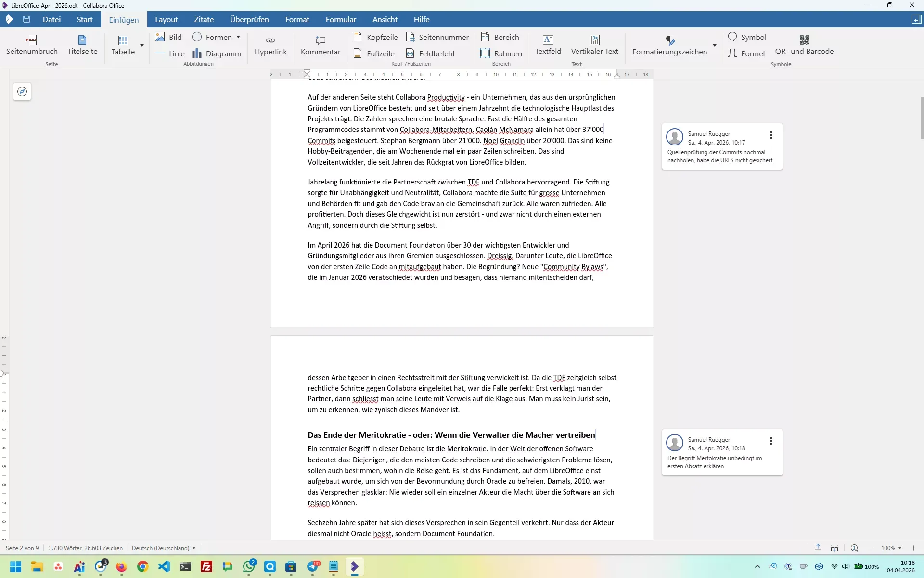The image size is (924, 578).
Task: Open the Formen shapes dropdown
Action: pos(238,37)
